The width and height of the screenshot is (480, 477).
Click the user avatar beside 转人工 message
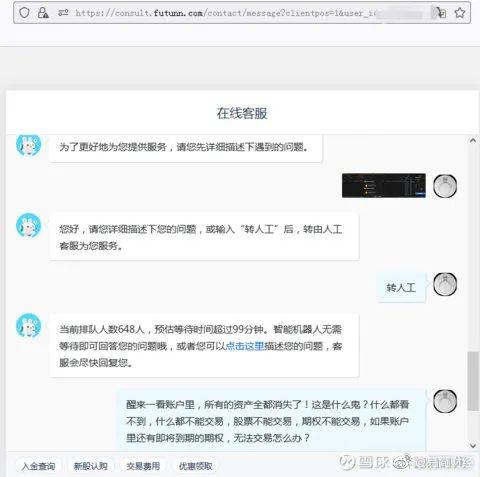click(x=445, y=284)
